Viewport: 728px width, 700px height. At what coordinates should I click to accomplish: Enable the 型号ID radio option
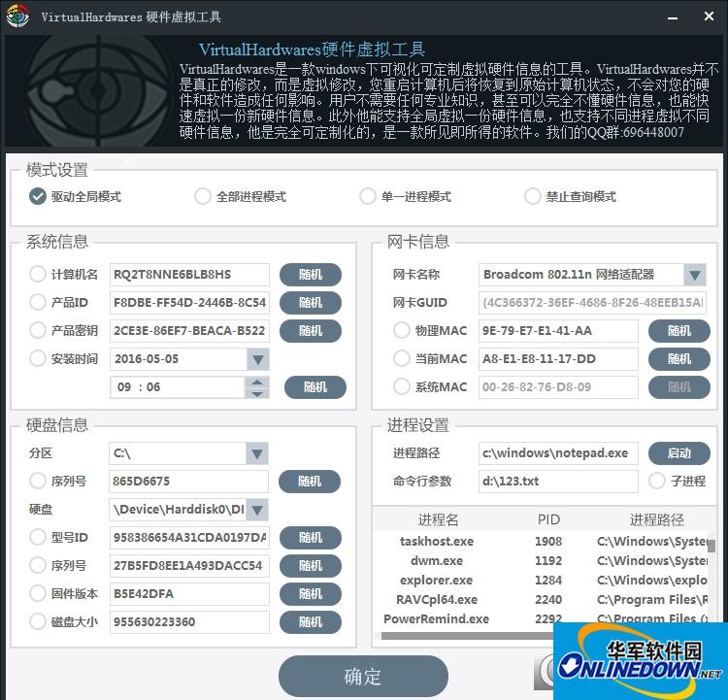coord(38,538)
